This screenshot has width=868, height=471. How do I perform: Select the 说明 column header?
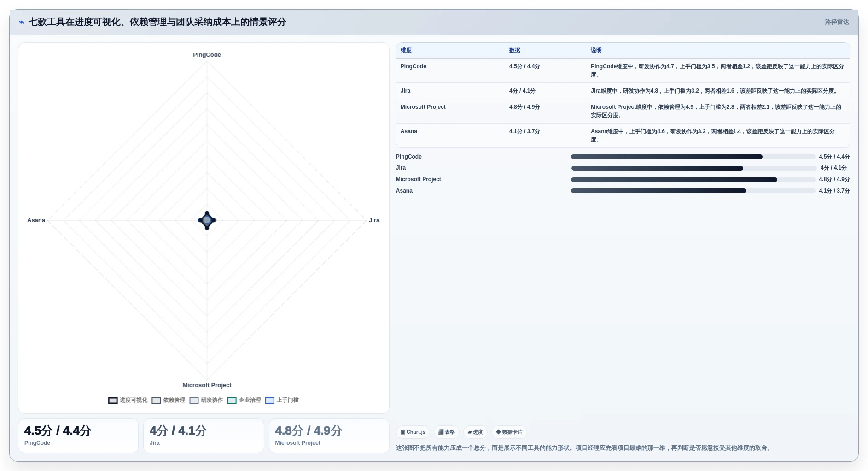point(596,51)
